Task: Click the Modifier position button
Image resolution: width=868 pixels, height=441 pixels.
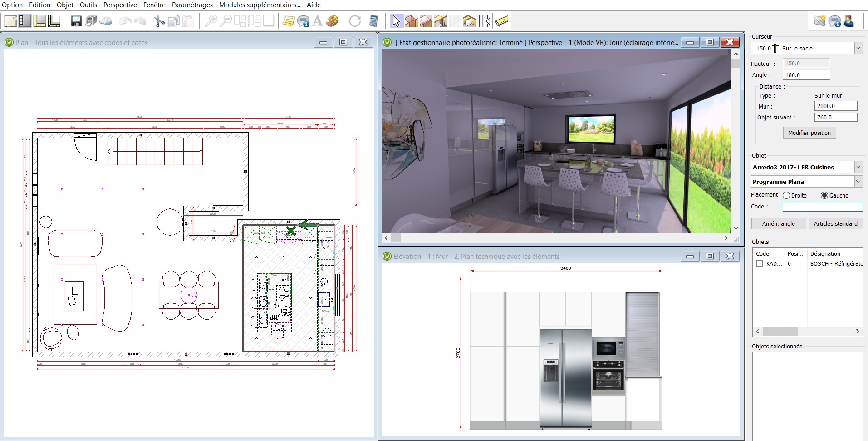Action: pyautogui.click(x=809, y=133)
